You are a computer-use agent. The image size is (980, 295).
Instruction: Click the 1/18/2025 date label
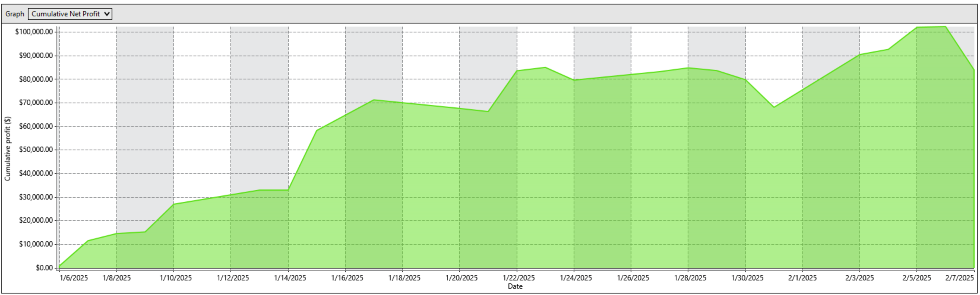pyautogui.click(x=404, y=278)
